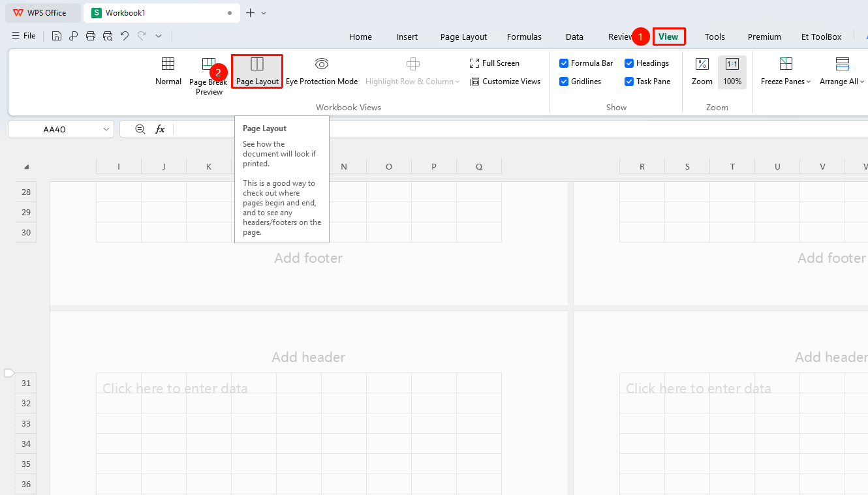
Task: Select row header 33
Action: point(26,423)
